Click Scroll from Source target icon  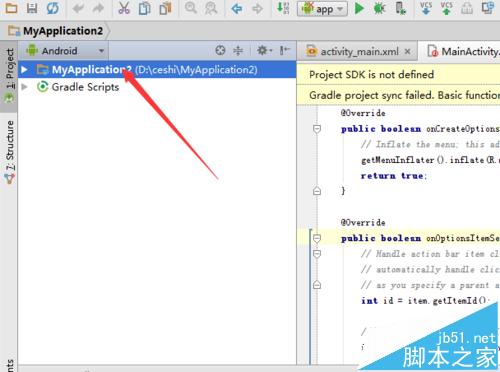coord(220,51)
